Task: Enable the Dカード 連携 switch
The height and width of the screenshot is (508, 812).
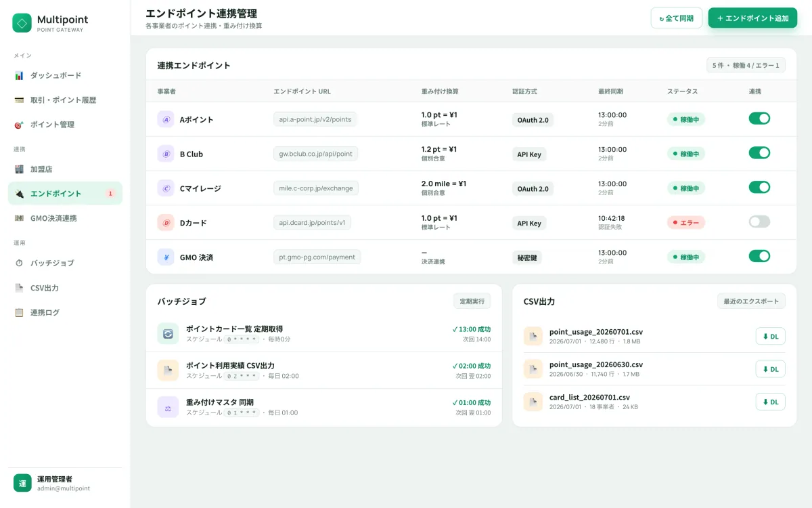Action: [x=759, y=221]
